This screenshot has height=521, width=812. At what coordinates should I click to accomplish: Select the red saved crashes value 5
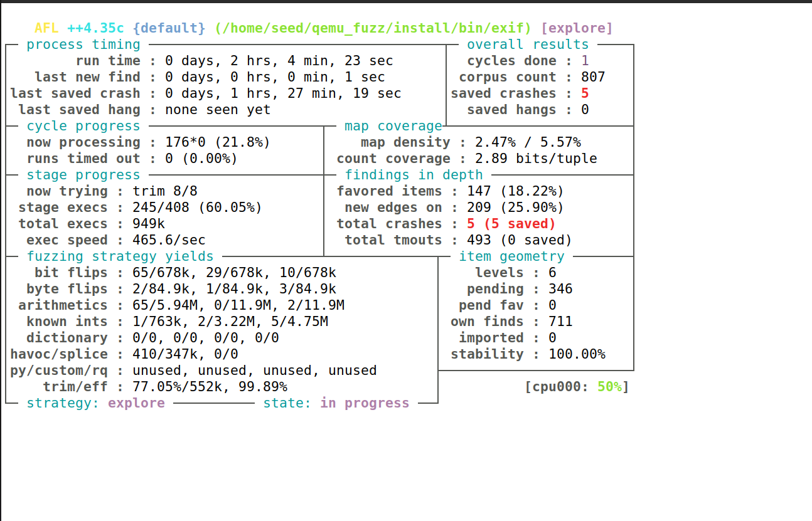click(585, 93)
